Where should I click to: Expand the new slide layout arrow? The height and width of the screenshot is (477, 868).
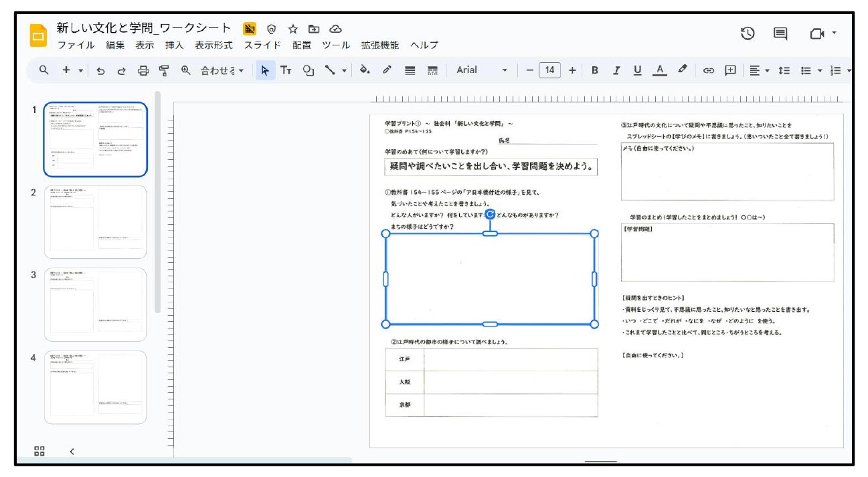[81, 70]
